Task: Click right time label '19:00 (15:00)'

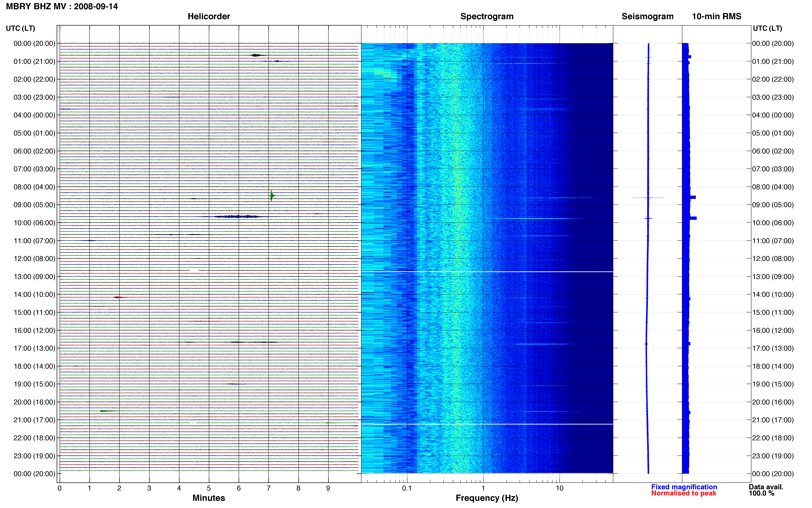Action: click(773, 384)
